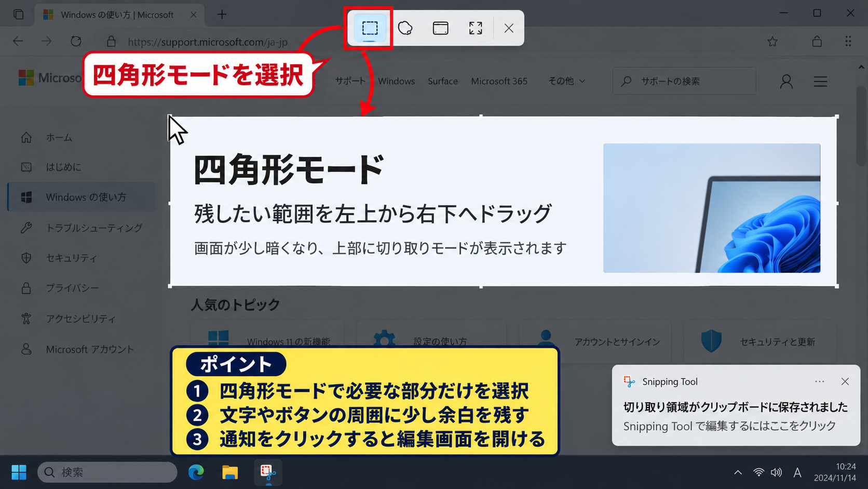Open the browser tab actions icon
This screenshot has height=489, width=868.
19,15
